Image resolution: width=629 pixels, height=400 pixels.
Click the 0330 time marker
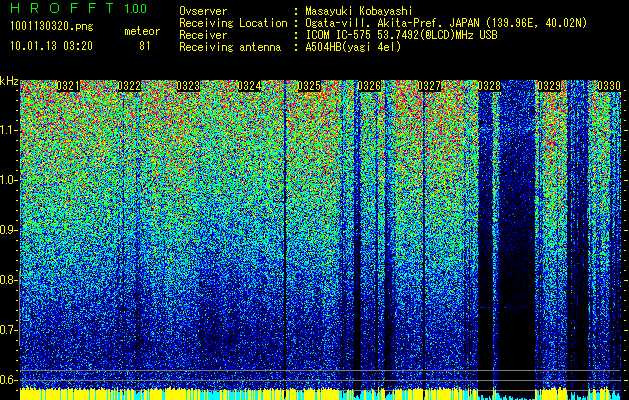click(x=609, y=86)
